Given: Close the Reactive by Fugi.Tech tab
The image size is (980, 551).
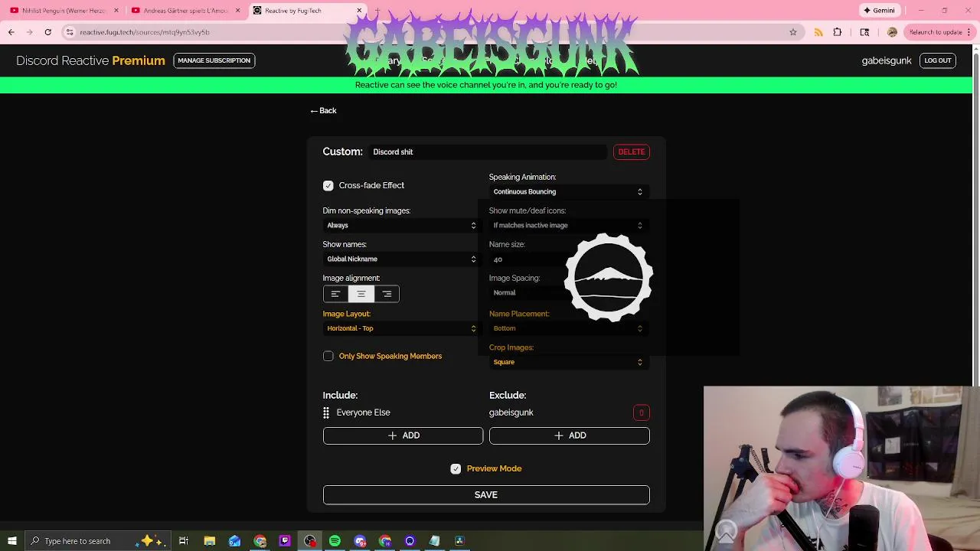Looking at the screenshot, I should click(x=359, y=11).
